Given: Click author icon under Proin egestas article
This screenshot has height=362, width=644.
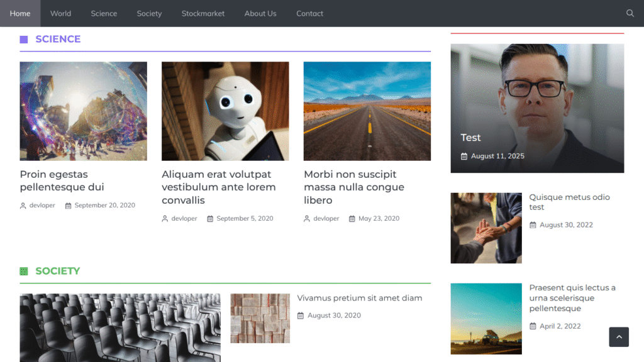Looking at the screenshot, I should click(x=23, y=206).
